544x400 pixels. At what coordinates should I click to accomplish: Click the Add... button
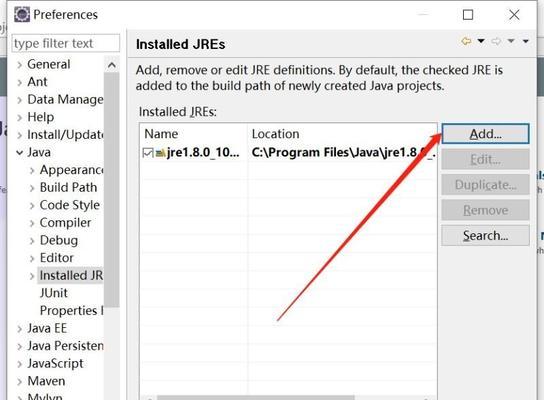[x=485, y=134]
